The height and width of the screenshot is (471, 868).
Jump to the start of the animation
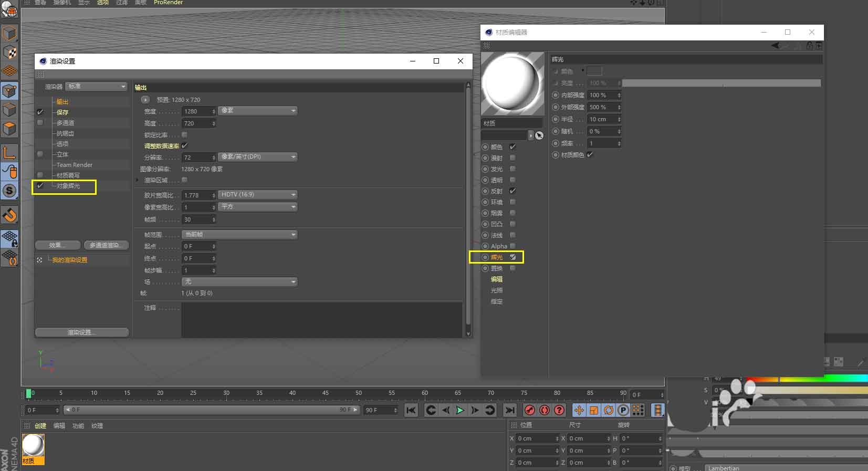(x=411, y=410)
